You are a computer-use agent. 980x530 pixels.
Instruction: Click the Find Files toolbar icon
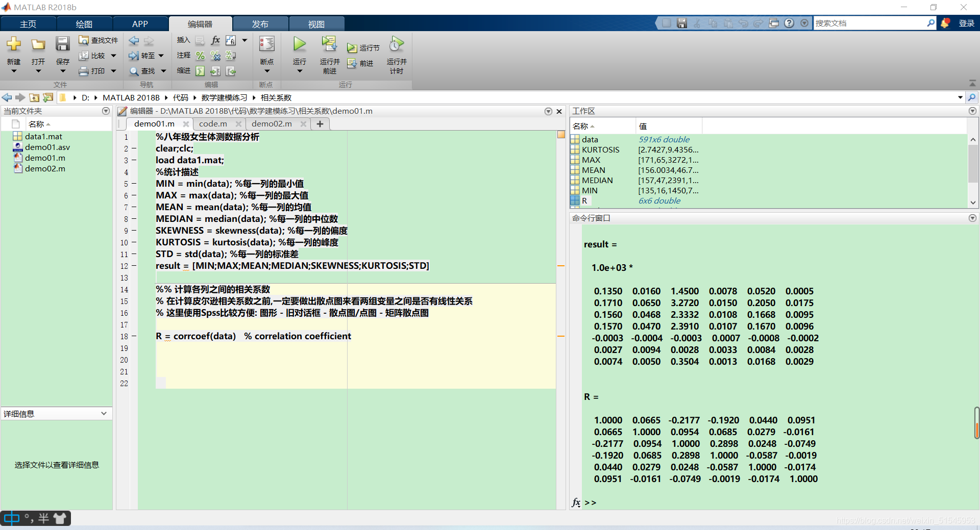coord(84,40)
